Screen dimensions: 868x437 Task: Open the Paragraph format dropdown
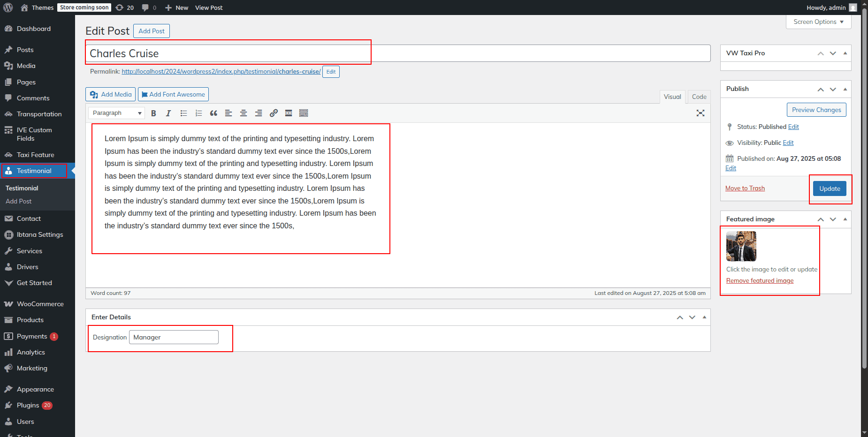[116, 113]
